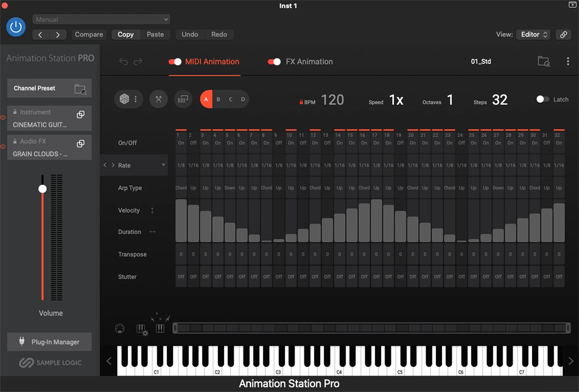Switch to the MIDI Animation tab
The image size is (579, 392).
point(212,62)
